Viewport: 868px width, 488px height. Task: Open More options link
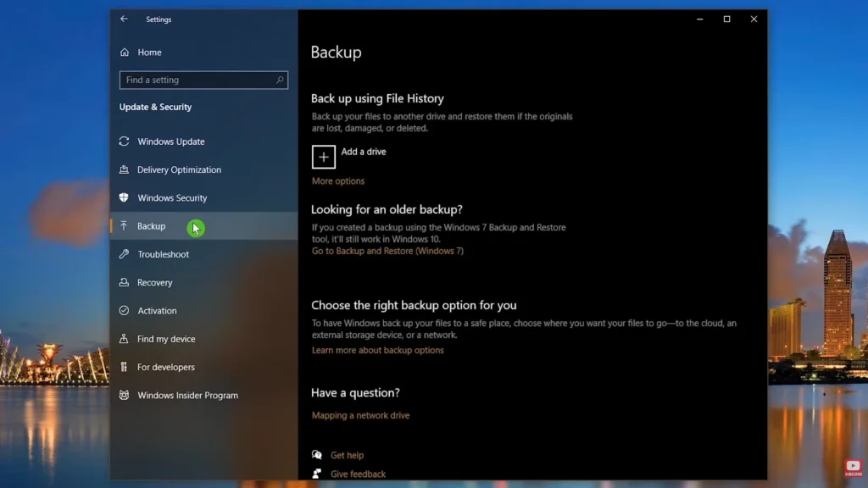click(338, 181)
